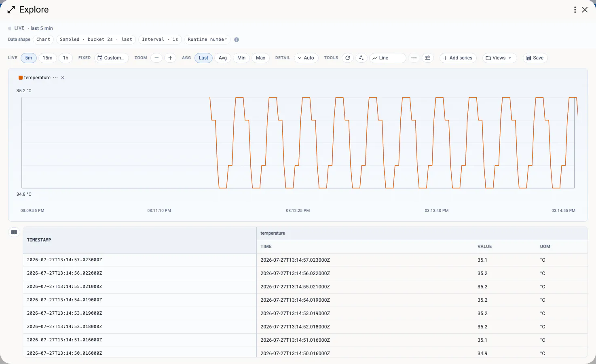This screenshot has height=364, width=596.
Task: Click the Runtime number chip
Action: pyautogui.click(x=207, y=40)
